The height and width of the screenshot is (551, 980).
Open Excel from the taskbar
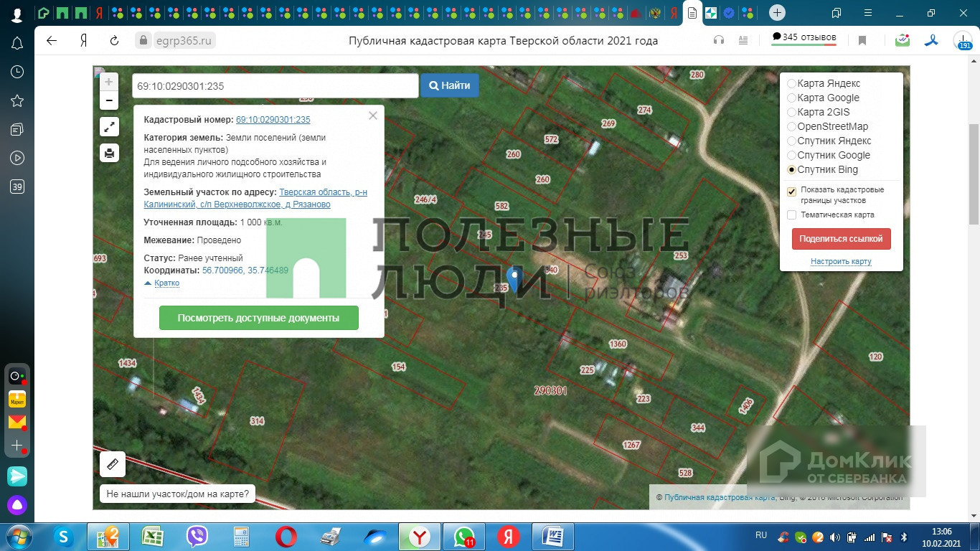pos(153,537)
